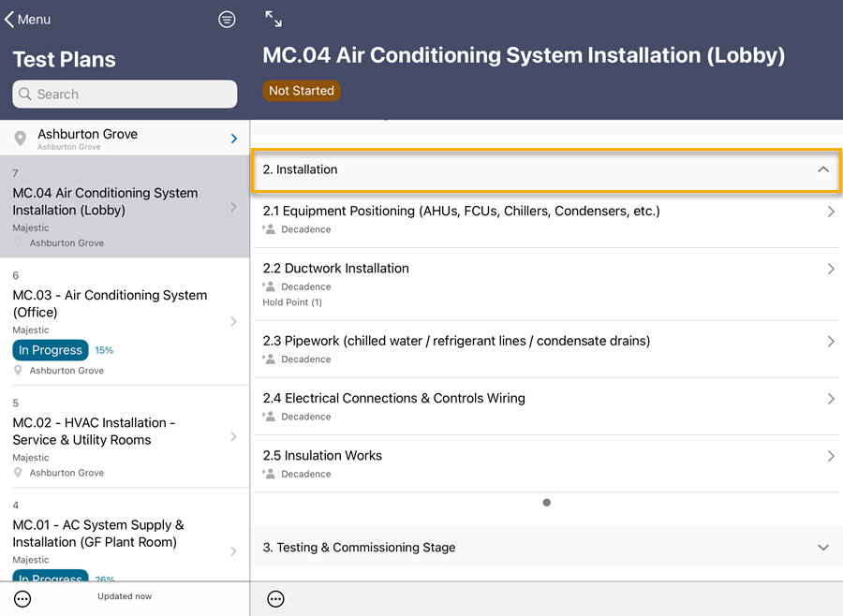Click the In Progress 15% badge
This screenshot has width=843, height=616.
click(x=51, y=350)
